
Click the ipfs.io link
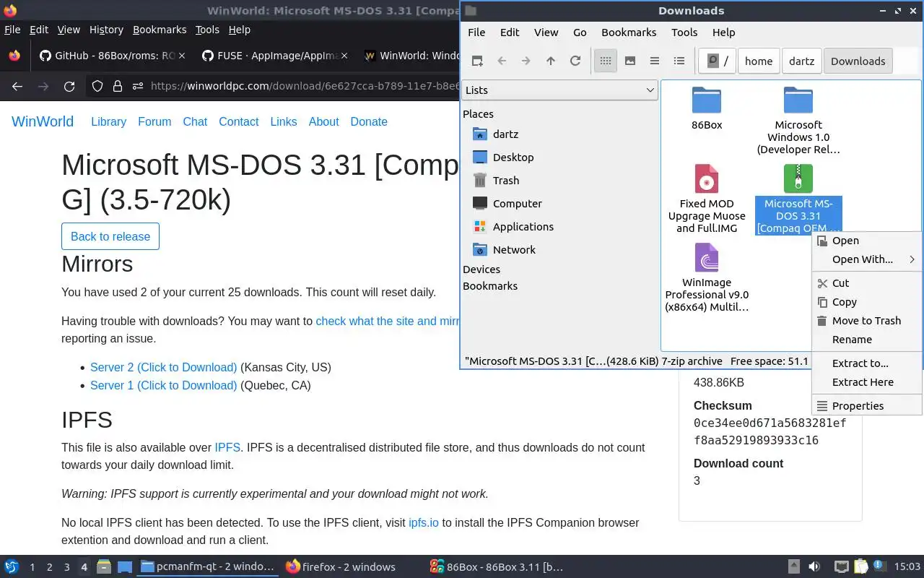424,522
